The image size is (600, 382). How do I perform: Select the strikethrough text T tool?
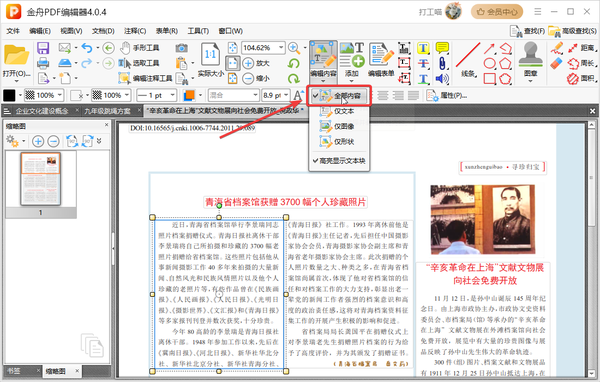tap(423, 63)
